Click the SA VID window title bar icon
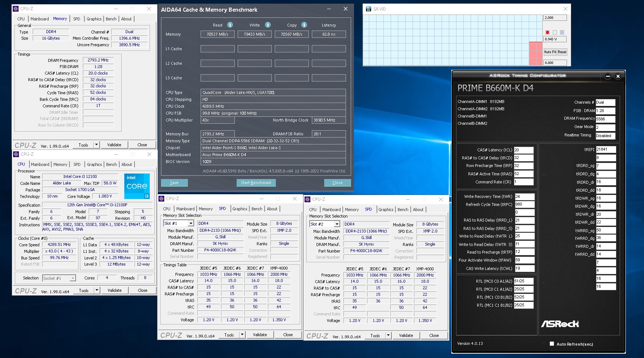The width and height of the screenshot is (644, 358). point(368,9)
